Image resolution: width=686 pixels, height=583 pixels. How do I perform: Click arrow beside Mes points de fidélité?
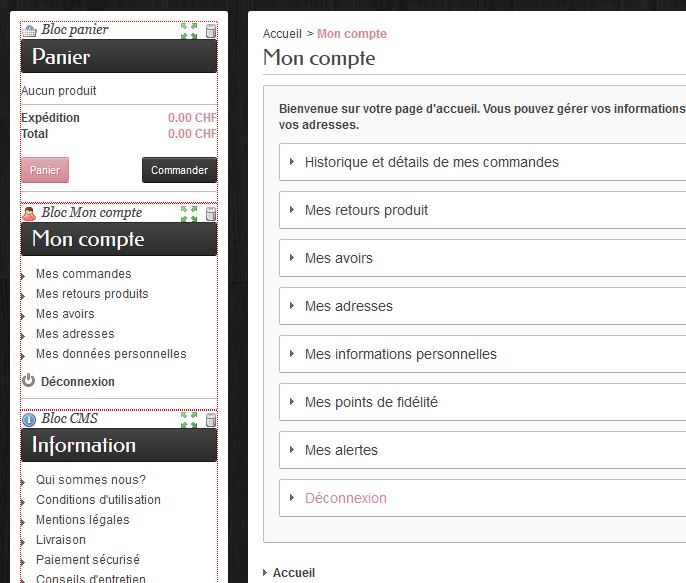[292, 402]
